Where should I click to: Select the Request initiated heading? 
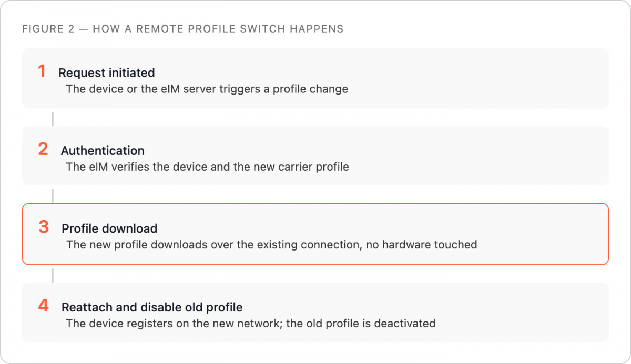[107, 72]
